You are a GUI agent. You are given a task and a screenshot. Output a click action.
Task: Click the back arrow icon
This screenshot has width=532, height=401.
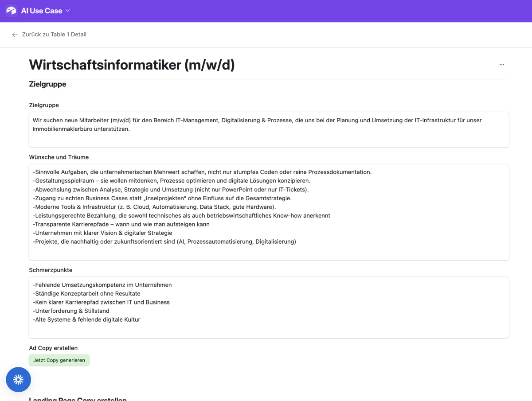click(15, 35)
